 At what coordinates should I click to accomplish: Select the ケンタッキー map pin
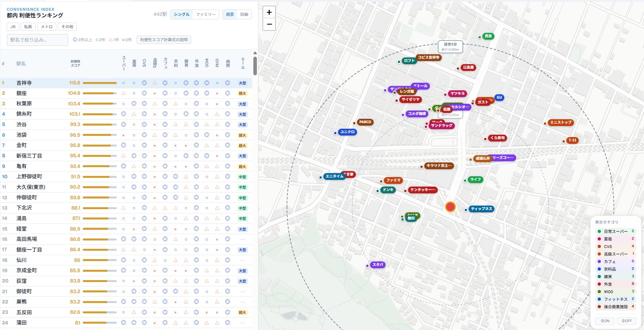[423, 190]
